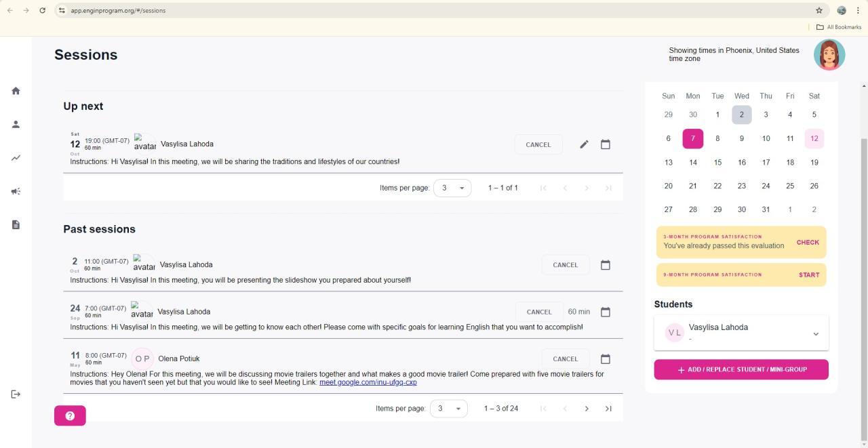Select October 12 on the calendar
This screenshot has height=448, width=868.
814,138
